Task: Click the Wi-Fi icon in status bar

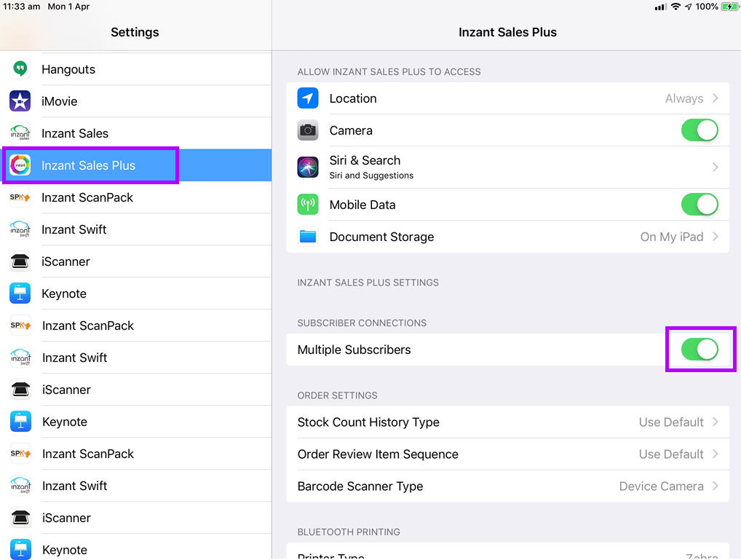Action: [x=675, y=7]
